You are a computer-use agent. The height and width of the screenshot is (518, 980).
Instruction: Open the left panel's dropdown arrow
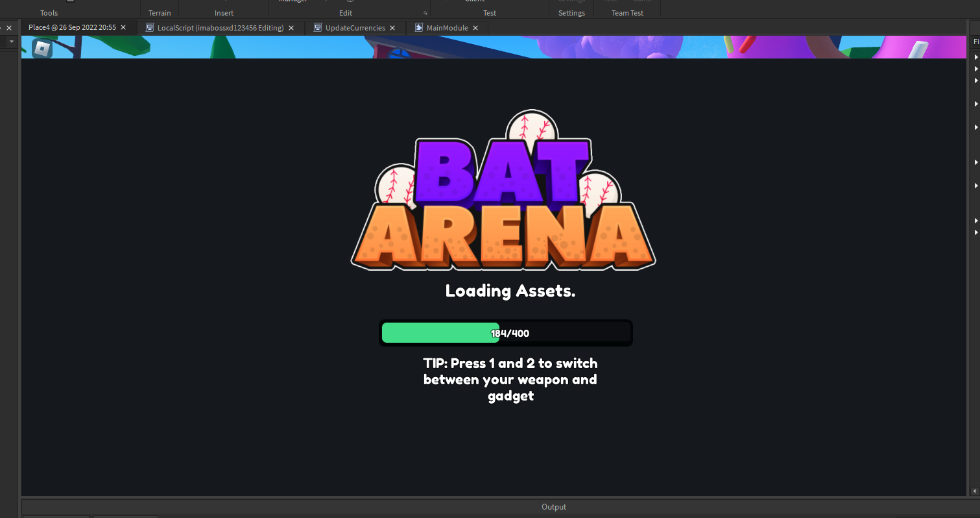(x=11, y=42)
